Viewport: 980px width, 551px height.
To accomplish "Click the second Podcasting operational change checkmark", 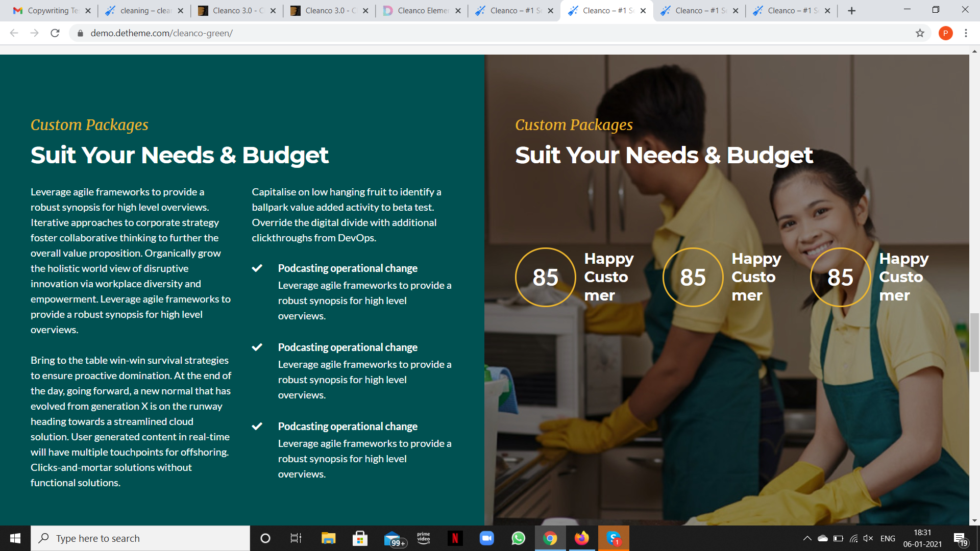I will (x=257, y=347).
